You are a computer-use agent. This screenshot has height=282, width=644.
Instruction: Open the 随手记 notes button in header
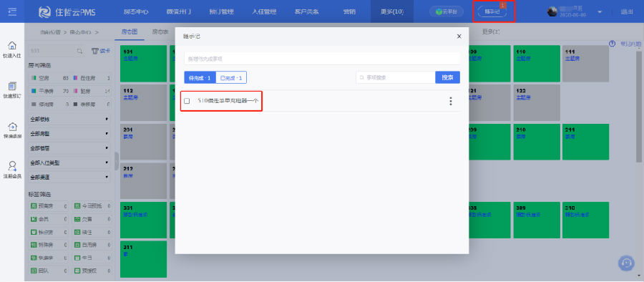tap(492, 12)
